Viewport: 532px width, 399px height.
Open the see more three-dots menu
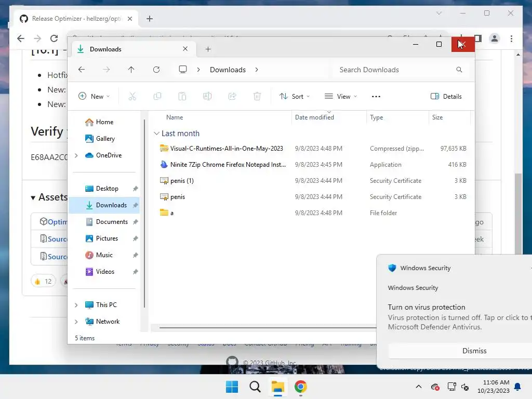click(376, 96)
